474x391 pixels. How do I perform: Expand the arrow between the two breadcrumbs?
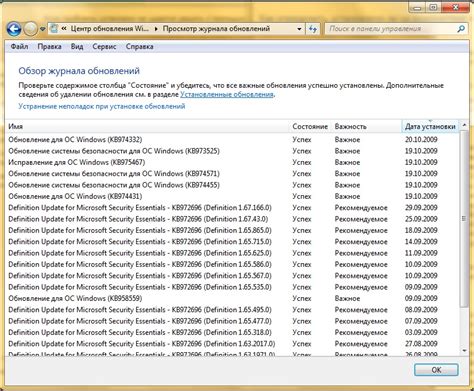[156, 29]
